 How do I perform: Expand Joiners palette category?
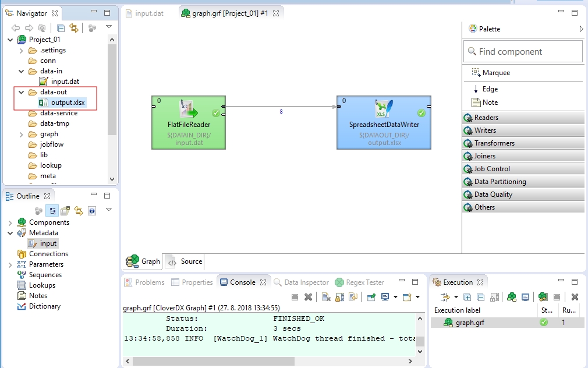coord(523,156)
